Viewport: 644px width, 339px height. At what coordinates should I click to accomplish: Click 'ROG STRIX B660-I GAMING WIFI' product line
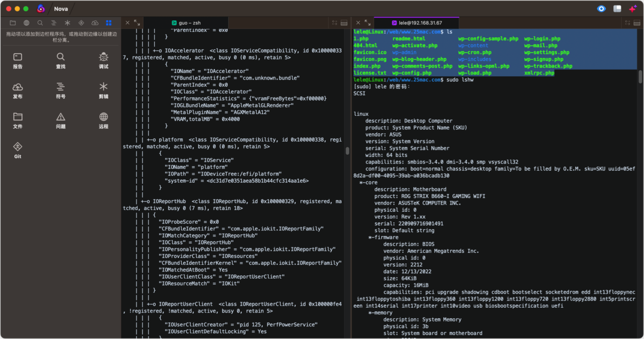tap(430, 196)
